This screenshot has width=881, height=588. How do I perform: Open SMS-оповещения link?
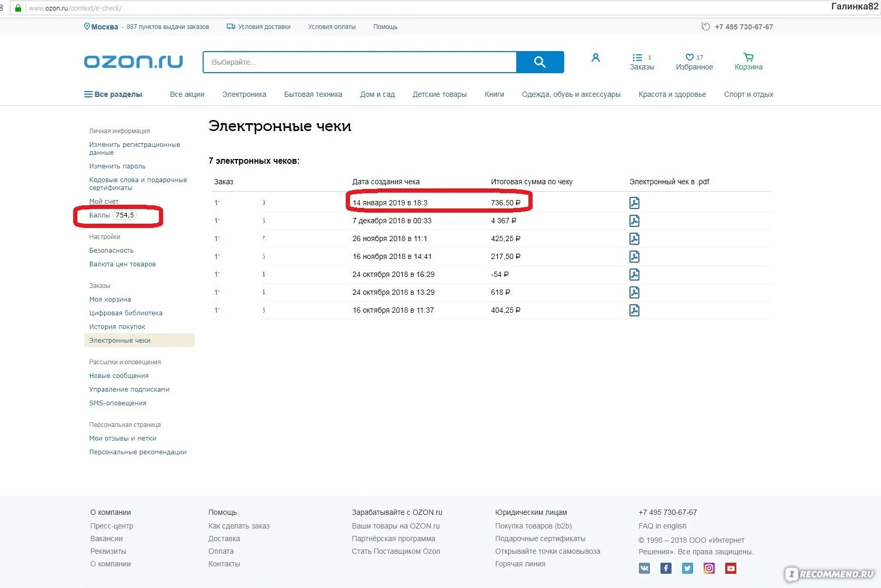(x=118, y=403)
